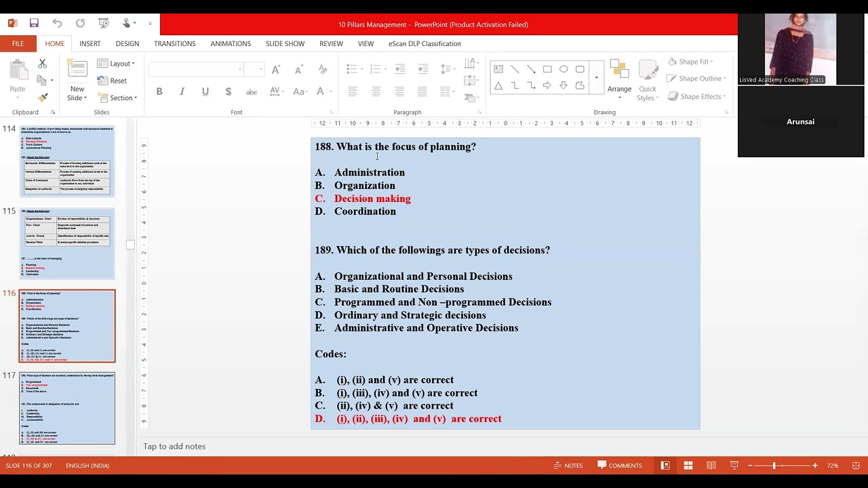Fit slide to current window icon
Viewport: 868px width, 488px height.
(856, 465)
